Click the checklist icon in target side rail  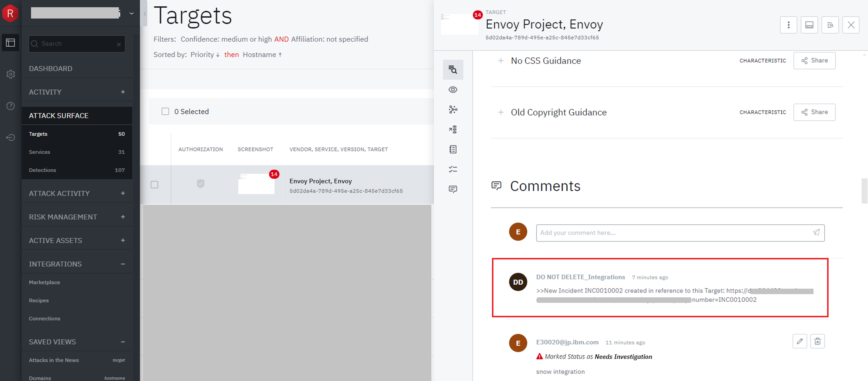coord(453,169)
